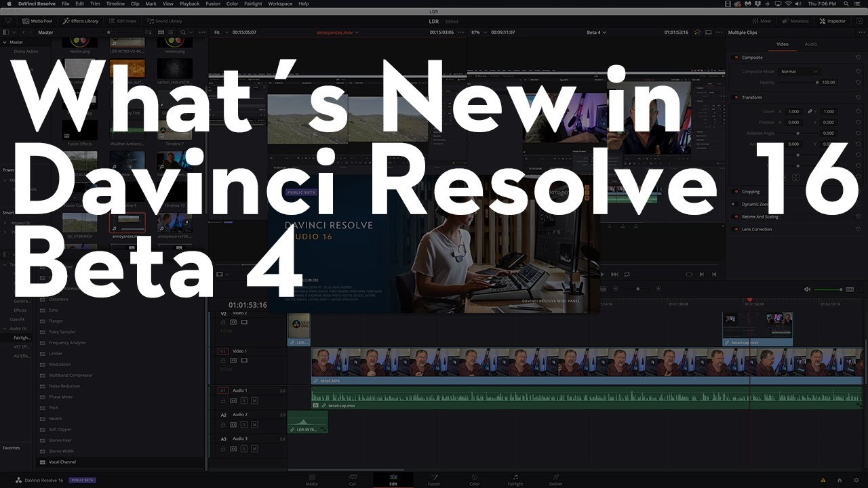This screenshot has height=488, width=868.
Task: Switch to the Cut page
Action: pos(352,480)
